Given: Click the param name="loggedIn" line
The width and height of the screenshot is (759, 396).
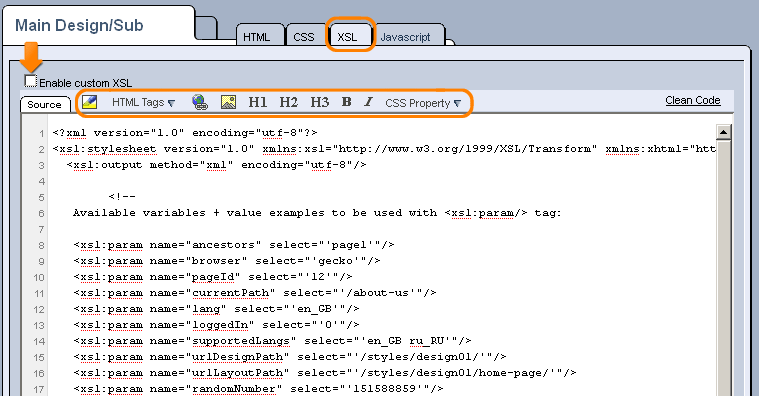Looking at the screenshot, I should click(216, 324).
